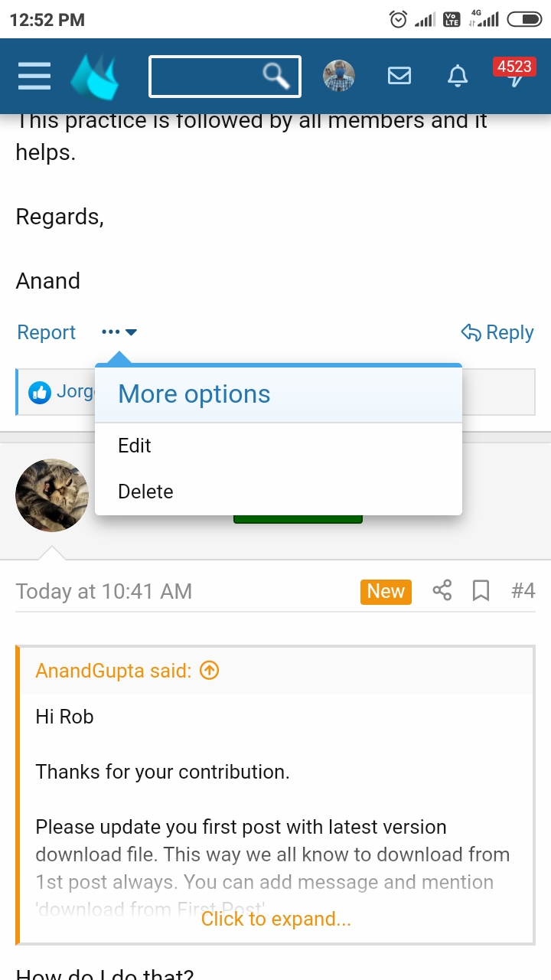This screenshot has height=980, width=551.
Task: Toggle the three-dots more options dropdown
Action: tap(119, 332)
